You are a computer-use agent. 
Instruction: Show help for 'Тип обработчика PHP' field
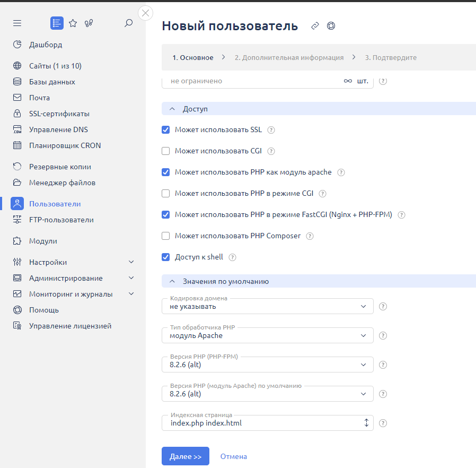point(383,336)
